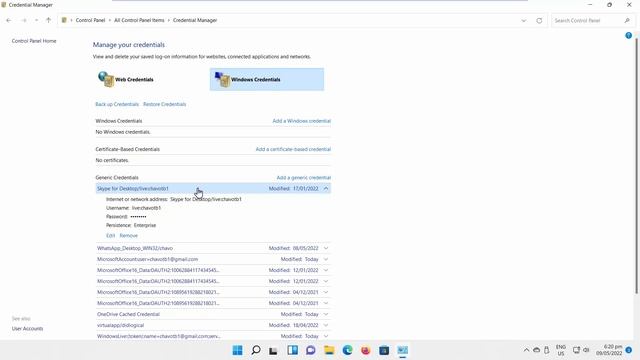
Task: Add a certificate-based credential
Action: click(293, 149)
